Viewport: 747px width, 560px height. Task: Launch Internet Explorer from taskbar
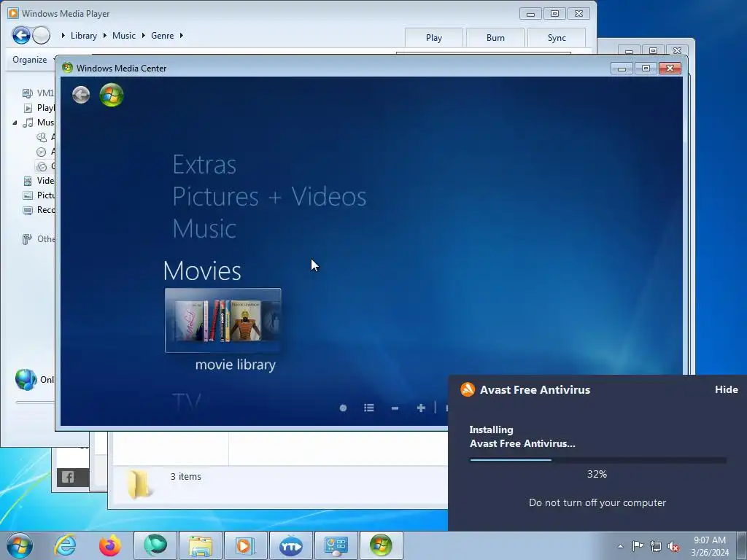(x=65, y=545)
